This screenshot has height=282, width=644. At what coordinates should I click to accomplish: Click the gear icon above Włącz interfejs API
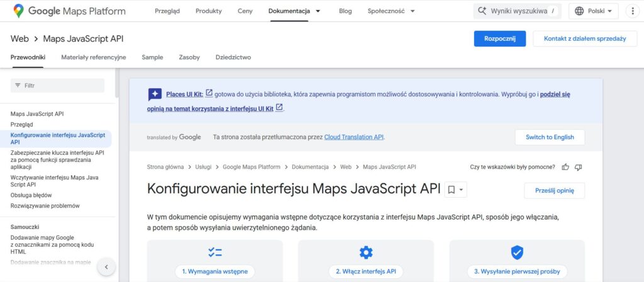coord(365,252)
